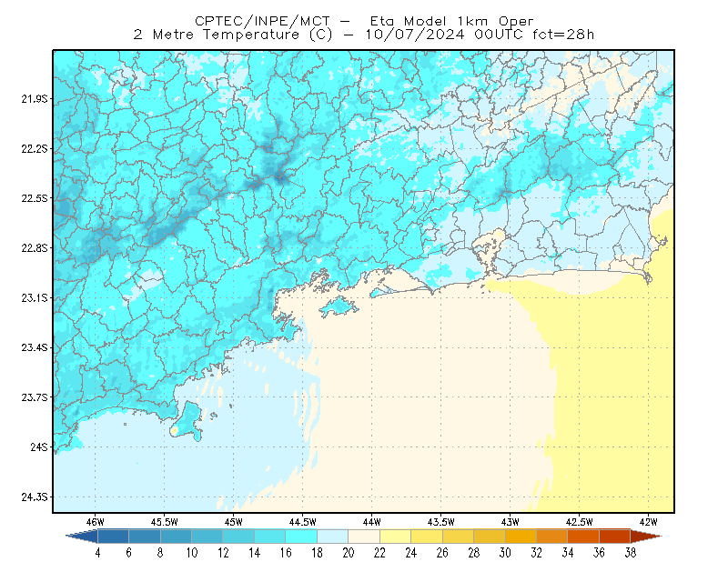Click the 18–20 °C pale blue legend swatch

(333, 536)
